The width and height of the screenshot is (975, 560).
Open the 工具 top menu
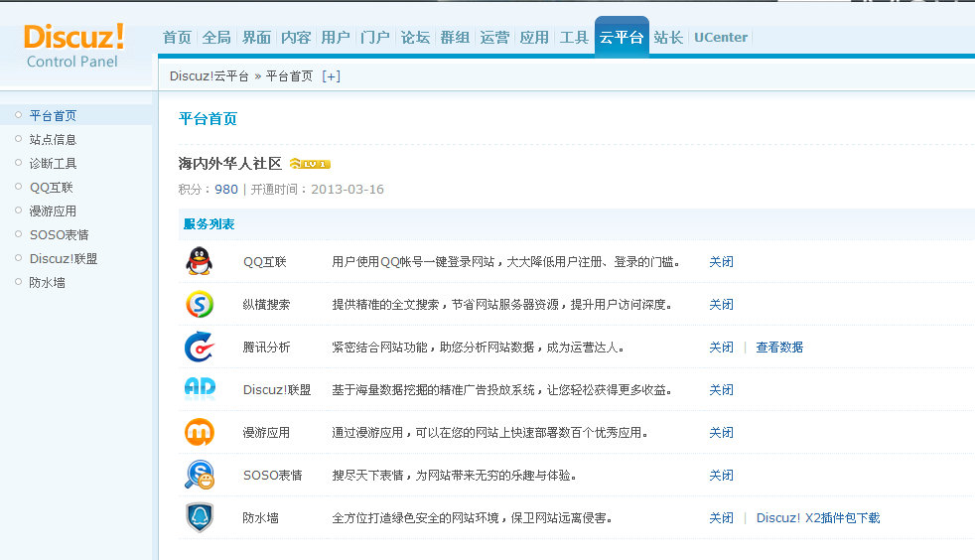[x=574, y=38]
